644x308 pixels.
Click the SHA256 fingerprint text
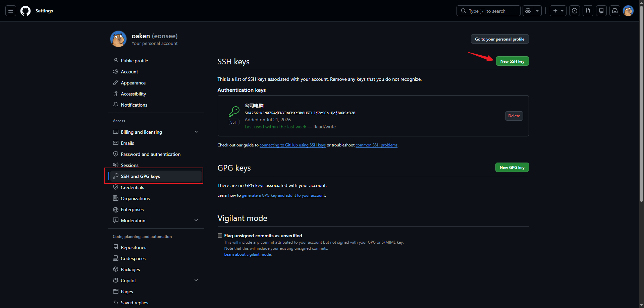[x=300, y=113]
